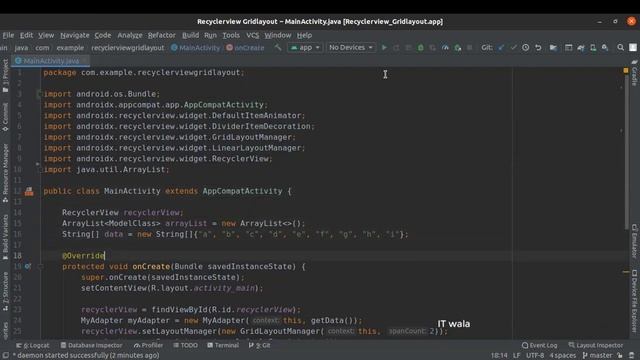Toggle the read-only lock icon in status bar

click(x=620, y=356)
